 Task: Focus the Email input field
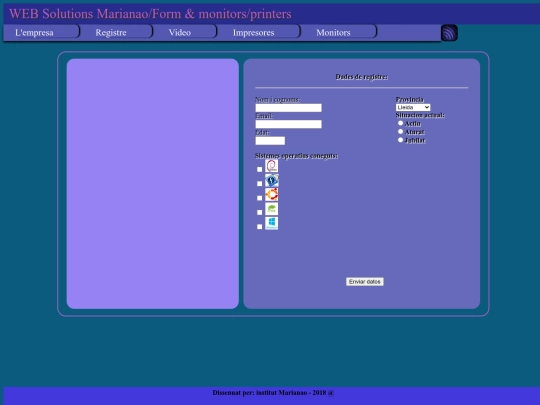tap(289, 124)
